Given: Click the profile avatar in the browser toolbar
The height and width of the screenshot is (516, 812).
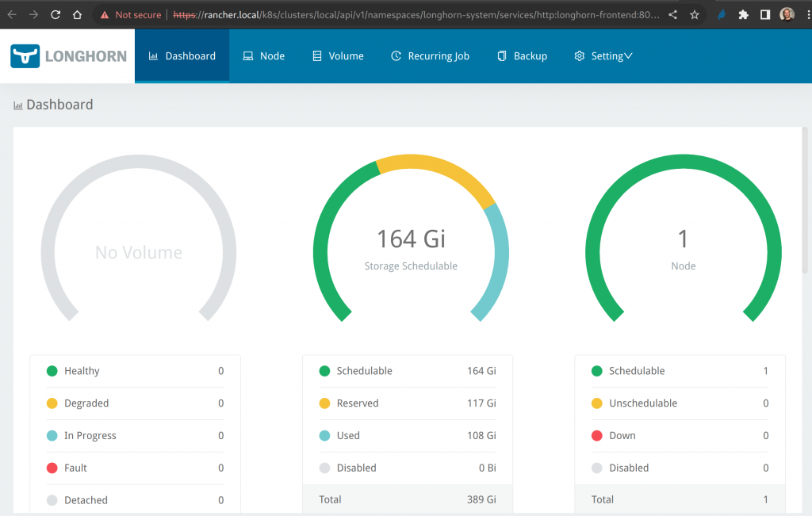Looking at the screenshot, I should pyautogui.click(x=787, y=14).
